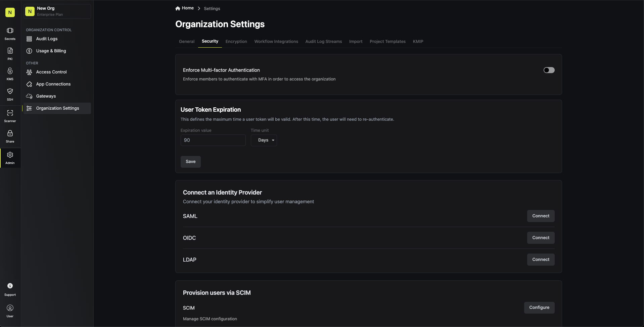Open the Scanner icon
Screen dimensions: 644x327
click(x=10, y=113)
